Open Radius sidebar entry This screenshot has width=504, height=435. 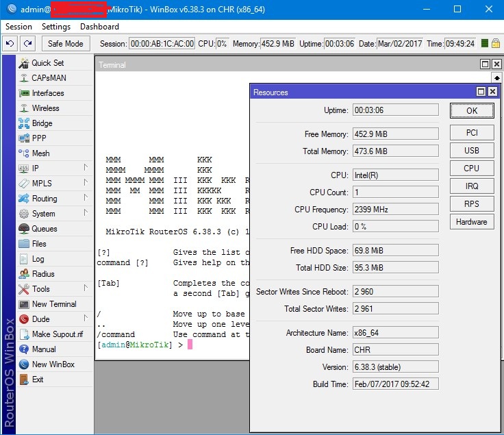[55, 274]
